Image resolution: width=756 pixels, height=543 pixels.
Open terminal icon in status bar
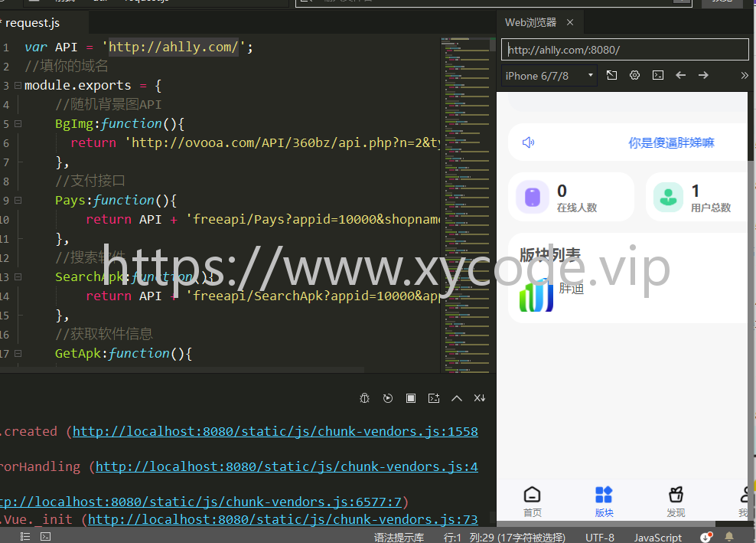45,536
